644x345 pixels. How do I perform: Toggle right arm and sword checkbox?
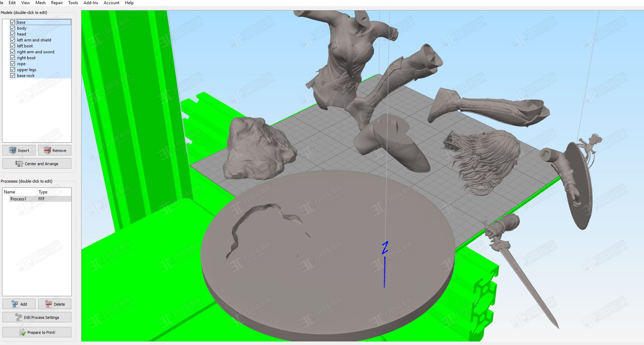[x=13, y=52]
